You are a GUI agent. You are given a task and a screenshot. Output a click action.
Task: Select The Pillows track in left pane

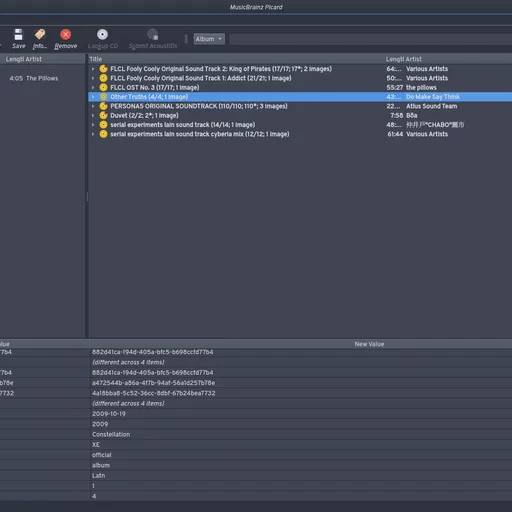tap(42, 78)
